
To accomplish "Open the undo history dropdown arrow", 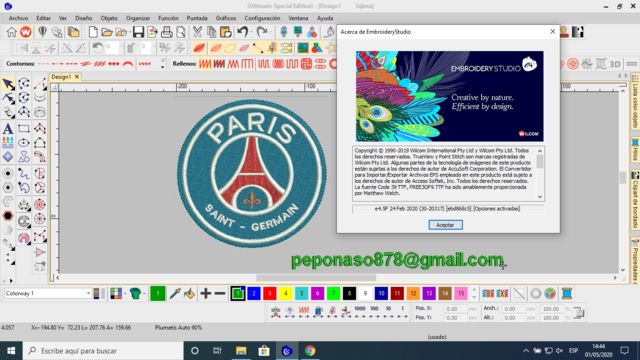I will point(251,32).
